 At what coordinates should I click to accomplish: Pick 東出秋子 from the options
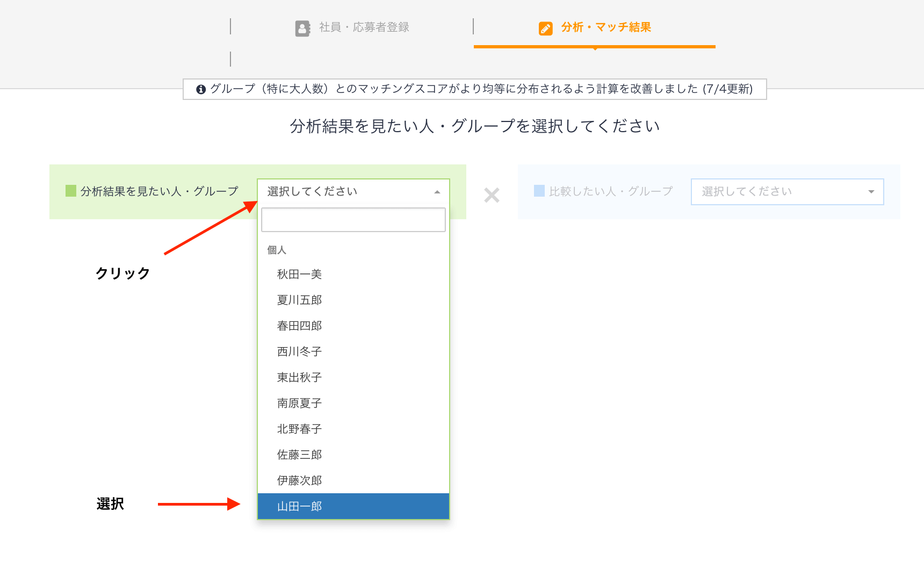[299, 378]
